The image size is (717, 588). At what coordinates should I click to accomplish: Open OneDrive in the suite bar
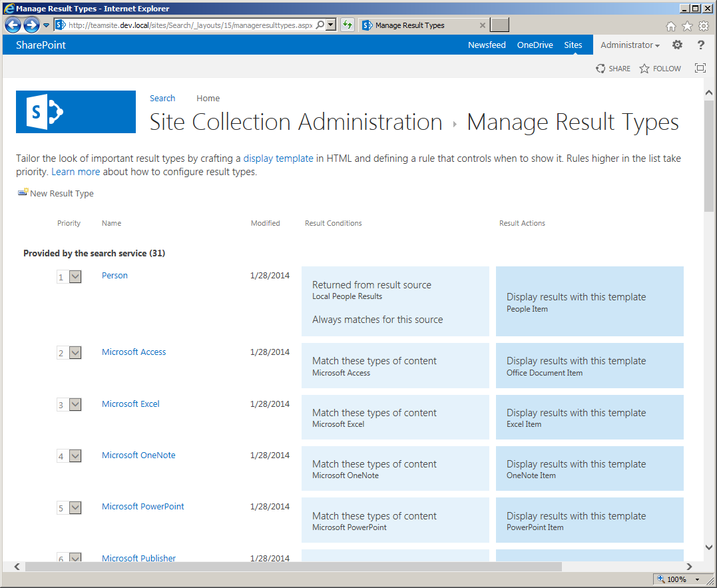click(x=535, y=45)
